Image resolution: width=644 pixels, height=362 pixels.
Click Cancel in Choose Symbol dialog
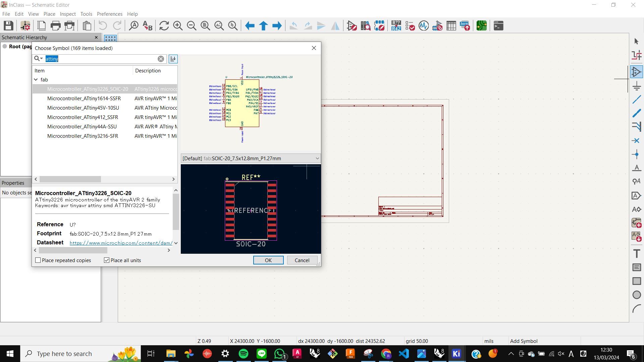(302, 260)
